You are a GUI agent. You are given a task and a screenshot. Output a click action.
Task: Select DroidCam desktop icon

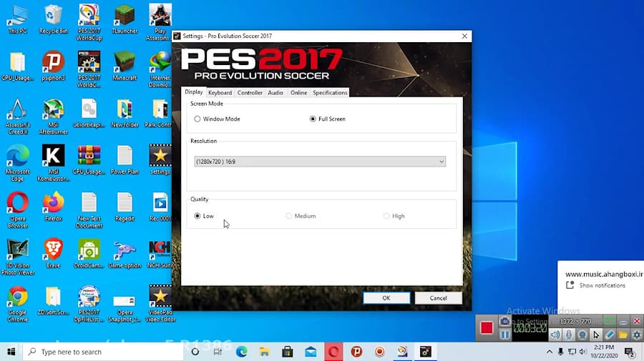89,254
